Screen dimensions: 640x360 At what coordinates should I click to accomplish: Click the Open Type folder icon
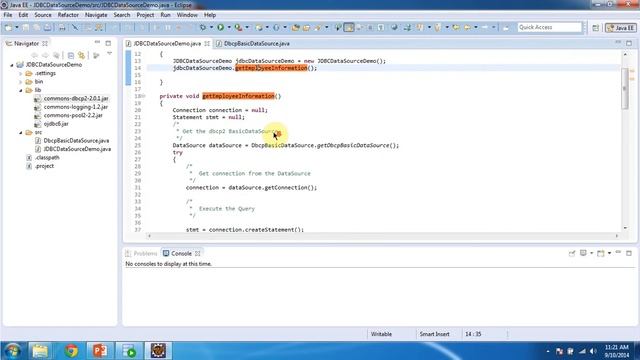pos(296,27)
